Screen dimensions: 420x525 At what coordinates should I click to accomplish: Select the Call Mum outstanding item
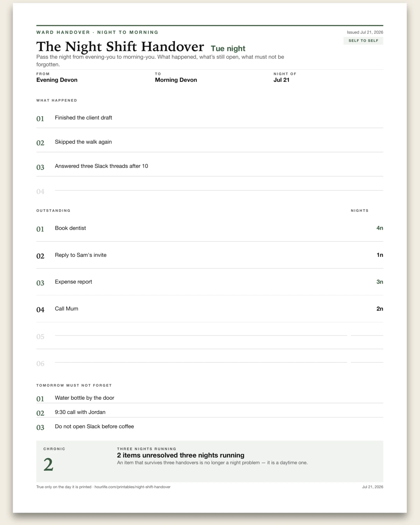pos(66,309)
